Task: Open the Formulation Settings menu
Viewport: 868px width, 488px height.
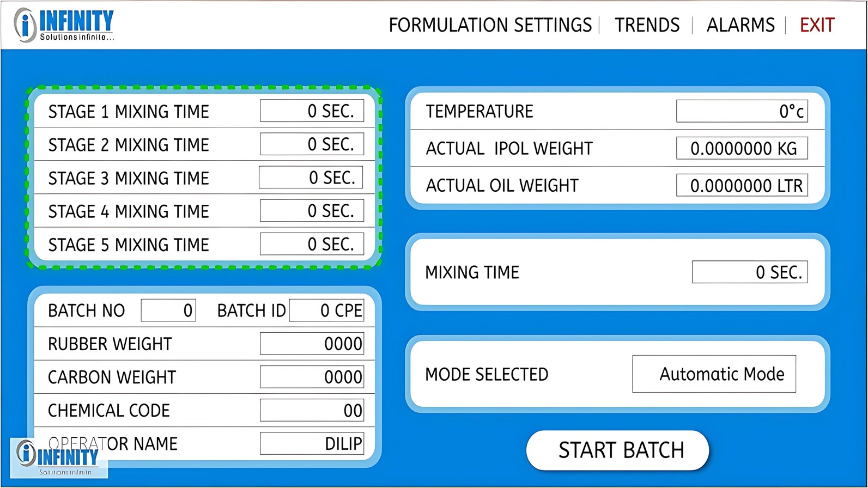Action: point(490,25)
